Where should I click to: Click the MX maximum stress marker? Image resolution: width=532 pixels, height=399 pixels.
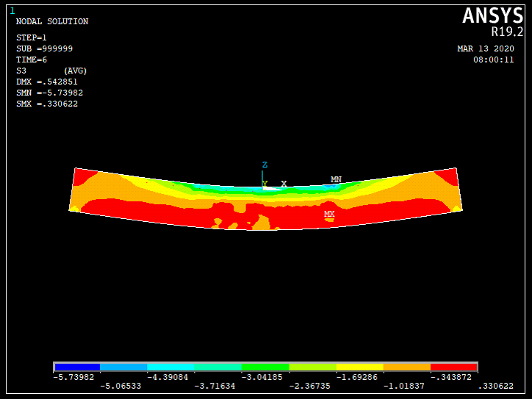click(329, 215)
